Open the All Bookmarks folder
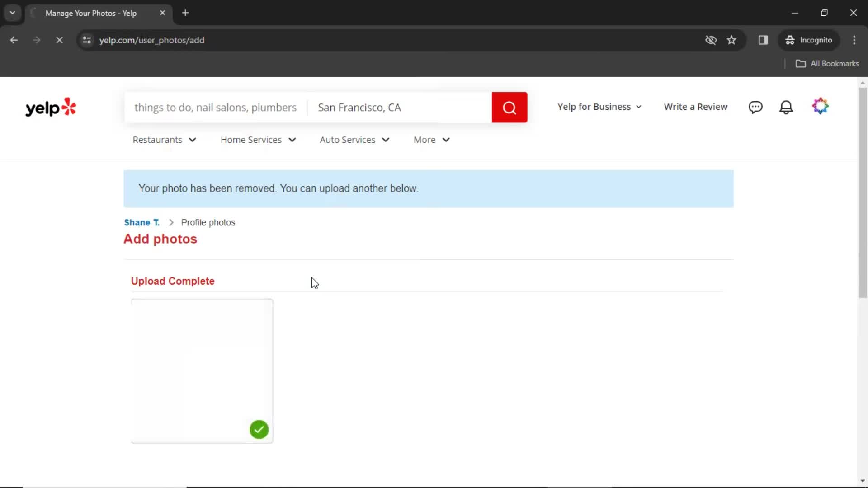The width and height of the screenshot is (868, 488). click(x=827, y=64)
